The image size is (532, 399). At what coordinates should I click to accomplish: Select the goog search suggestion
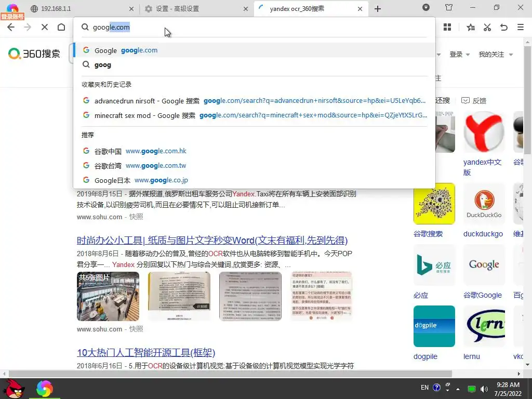(254, 65)
